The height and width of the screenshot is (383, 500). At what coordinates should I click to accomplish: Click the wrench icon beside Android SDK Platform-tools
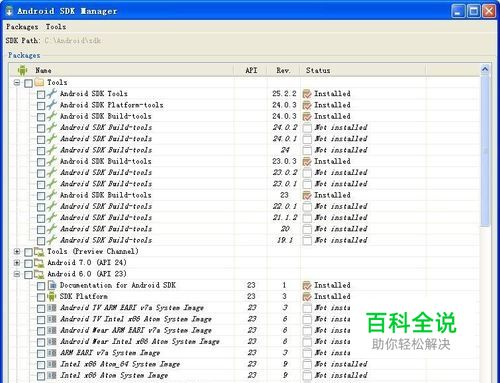[x=52, y=105]
